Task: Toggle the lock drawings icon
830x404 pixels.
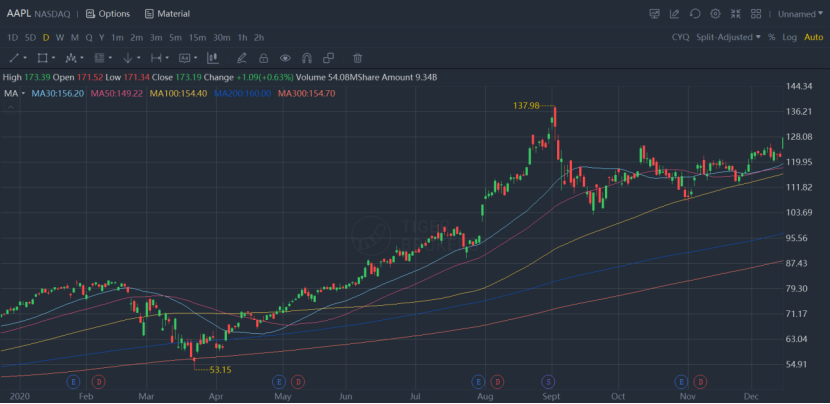Action: 263,58
